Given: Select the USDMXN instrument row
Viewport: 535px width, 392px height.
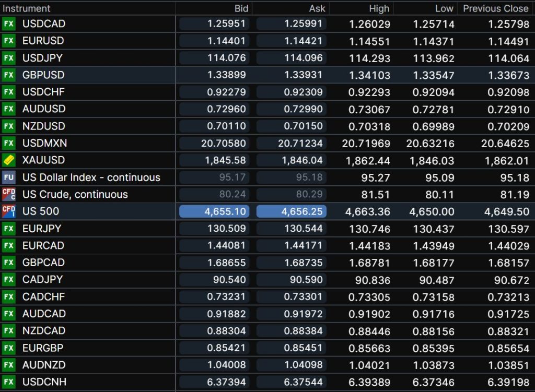Looking at the screenshot, I should point(44,143).
